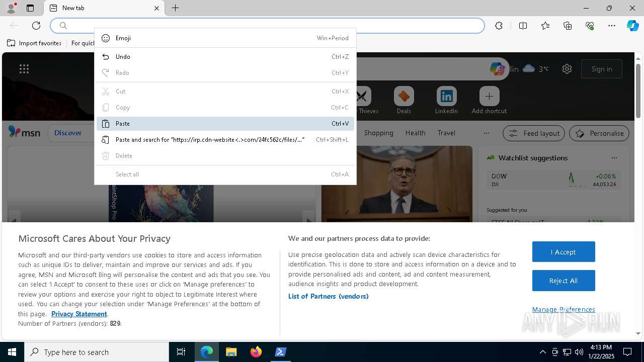
Task: Click I Accept privacy button
Action: point(563,252)
